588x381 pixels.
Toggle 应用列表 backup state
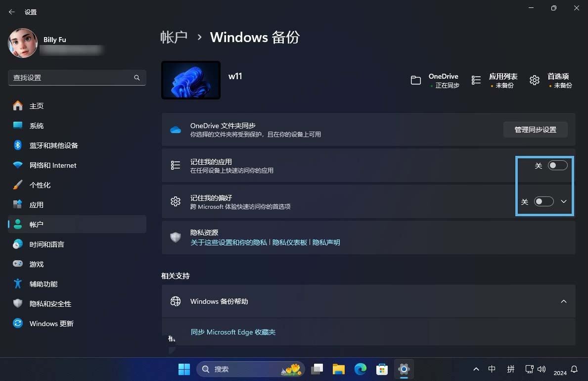(476, 80)
